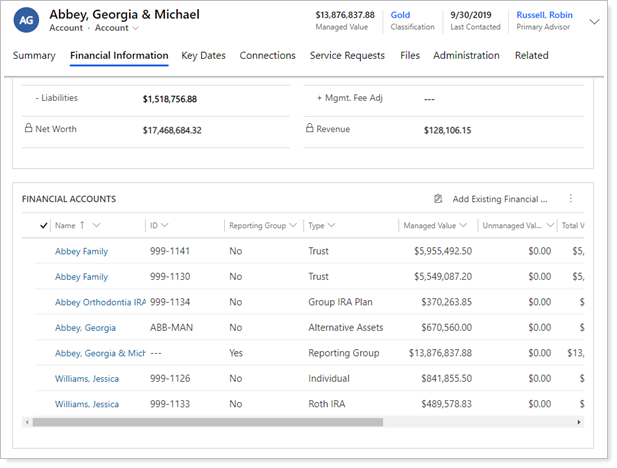Viewport: 617px width, 468px height.
Task: Click the lock icon beside Revenue
Action: point(310,129)
